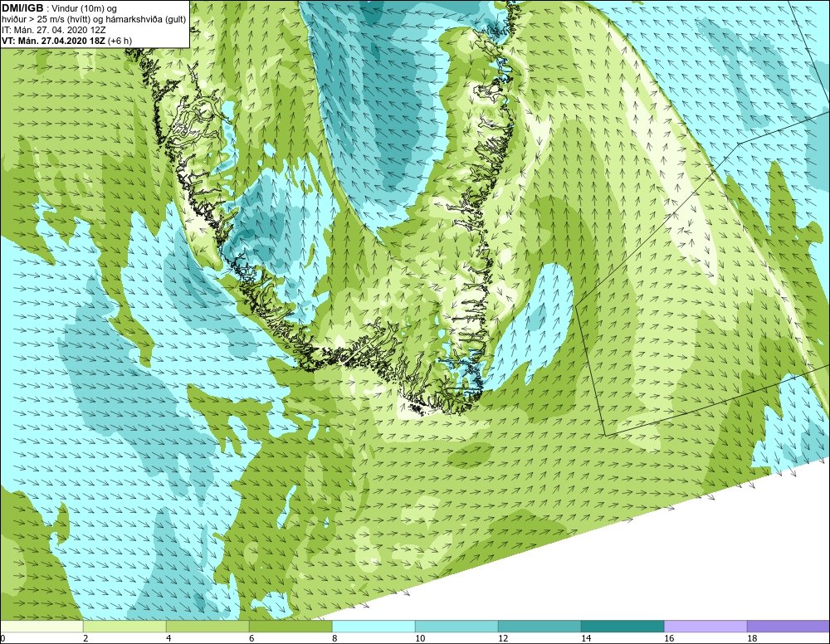Click the legend scale number '6'
Viewport: 830px width, 644px height.
coord(251,638)
